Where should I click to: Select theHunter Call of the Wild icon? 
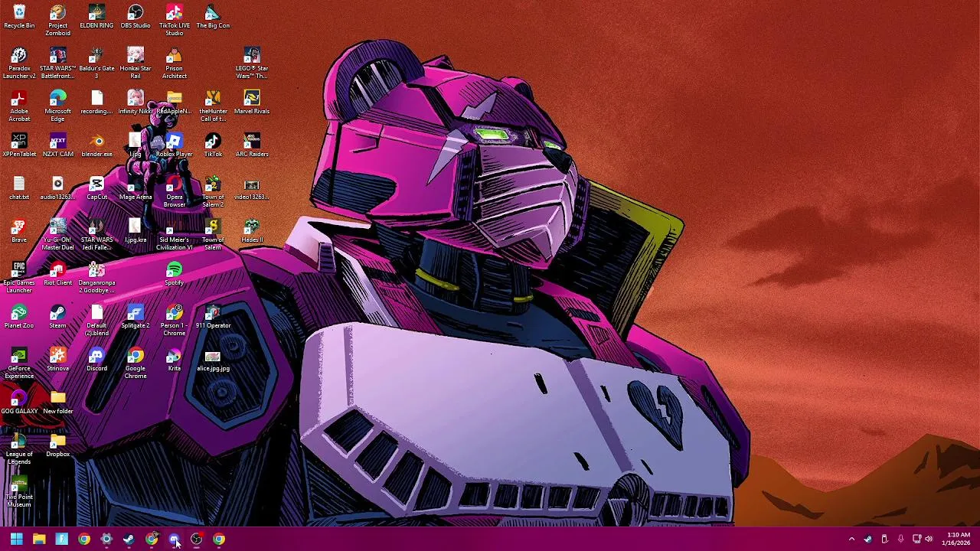(213, 106)
